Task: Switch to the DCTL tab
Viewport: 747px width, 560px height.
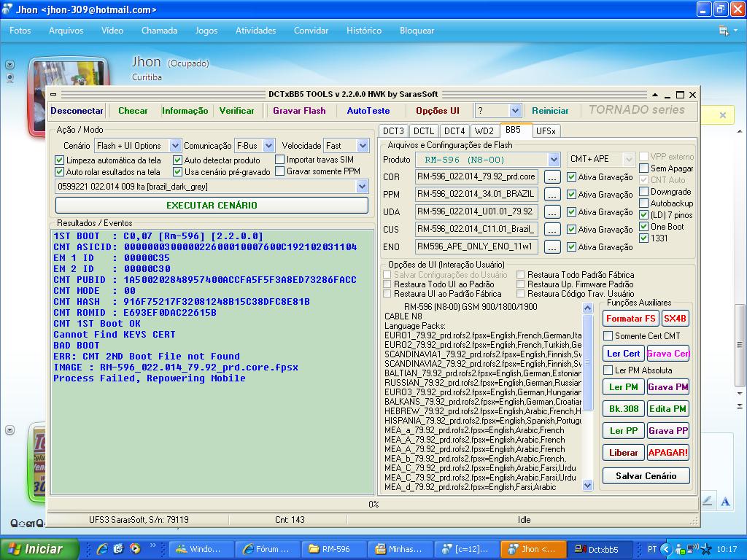Action: [424, 131]
